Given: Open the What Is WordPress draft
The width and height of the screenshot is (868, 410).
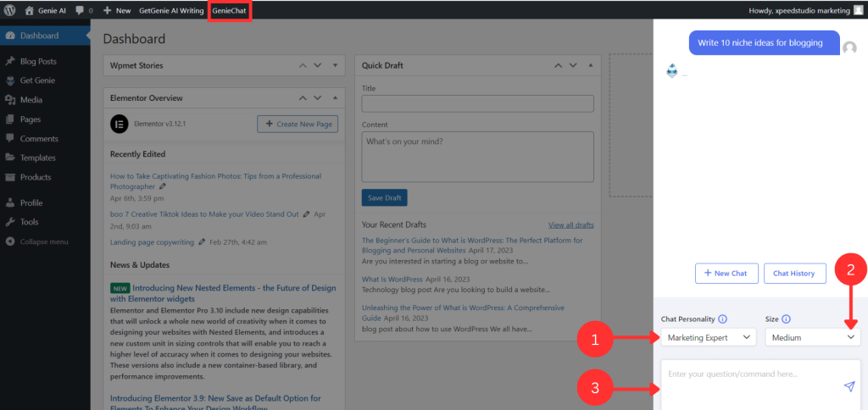Looking at the screenshot, I should (392, 279).
